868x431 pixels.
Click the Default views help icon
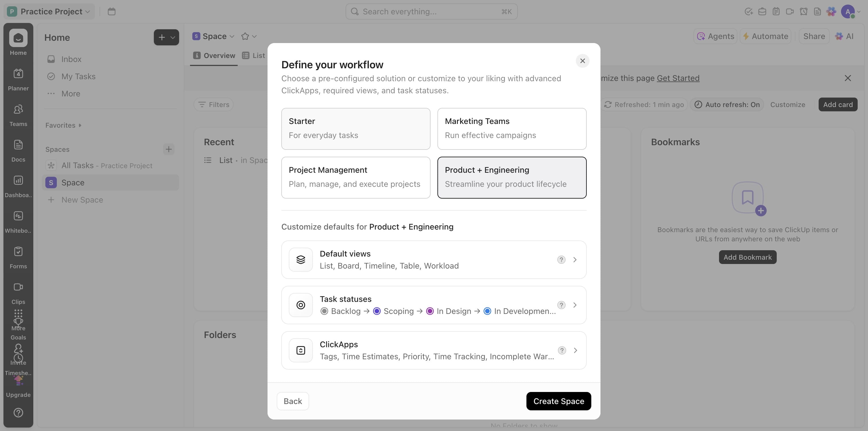point(561,259)
